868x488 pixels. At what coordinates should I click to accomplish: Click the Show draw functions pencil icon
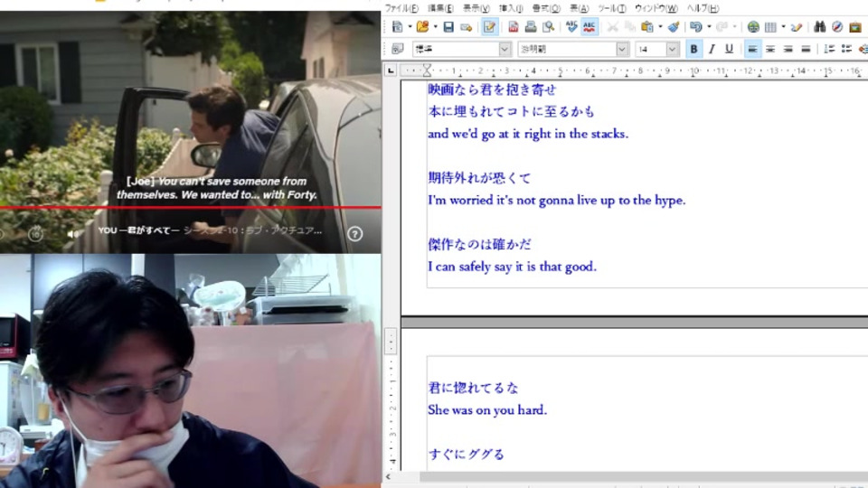[797, 26]
